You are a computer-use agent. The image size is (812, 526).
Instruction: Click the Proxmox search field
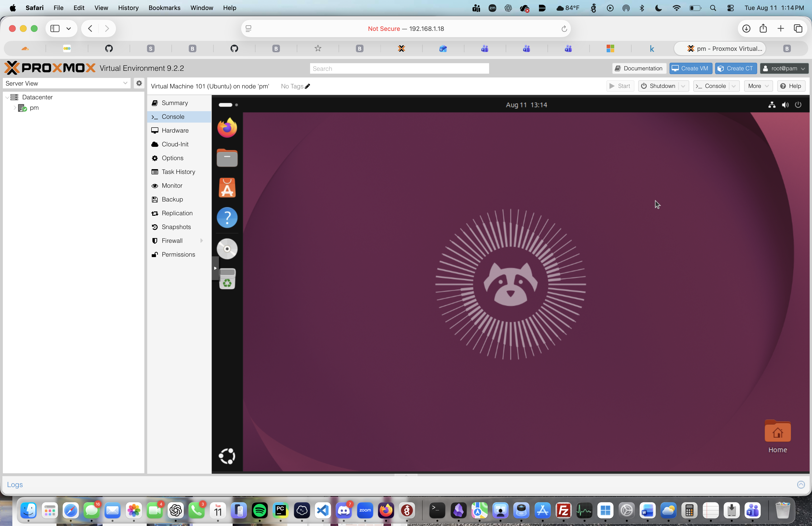pos(399,68)
